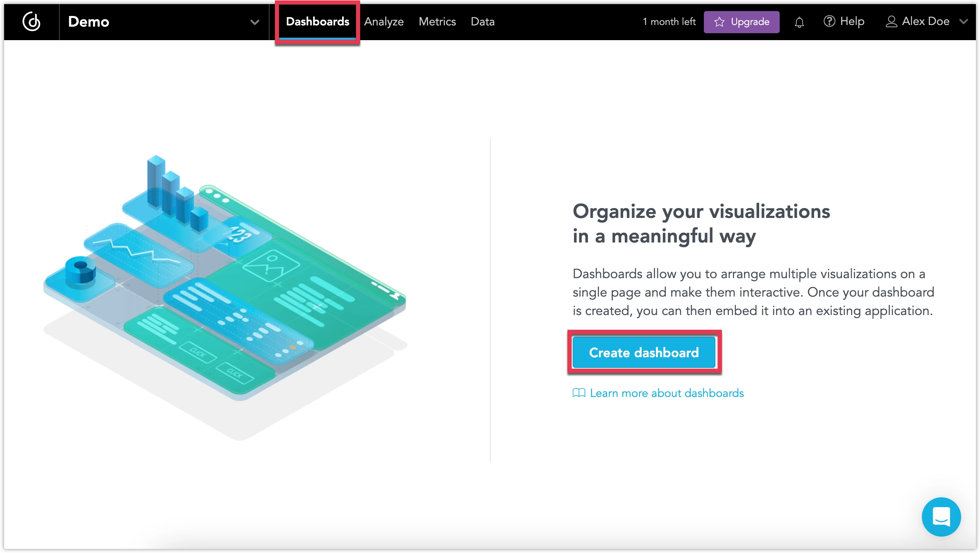Click the book icon beside Learn more
The height and width of the screenshot is (553, 980).
[x=578, y=393]
